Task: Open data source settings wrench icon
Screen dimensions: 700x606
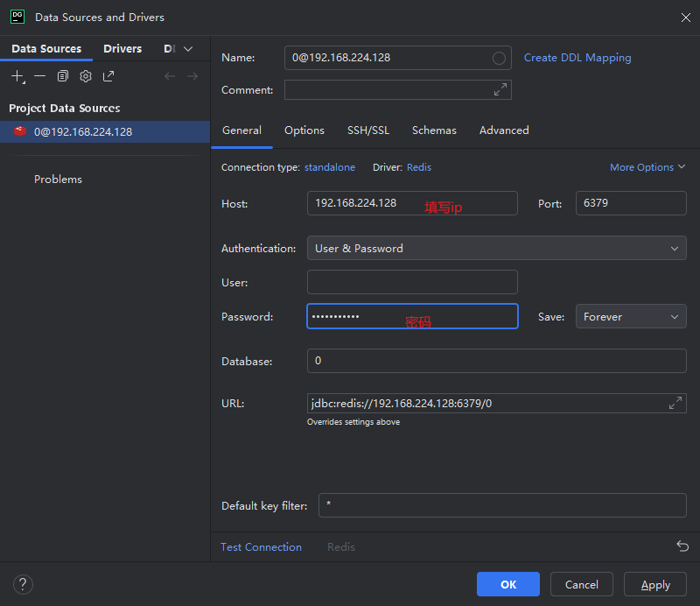Action: pos(86,76)
